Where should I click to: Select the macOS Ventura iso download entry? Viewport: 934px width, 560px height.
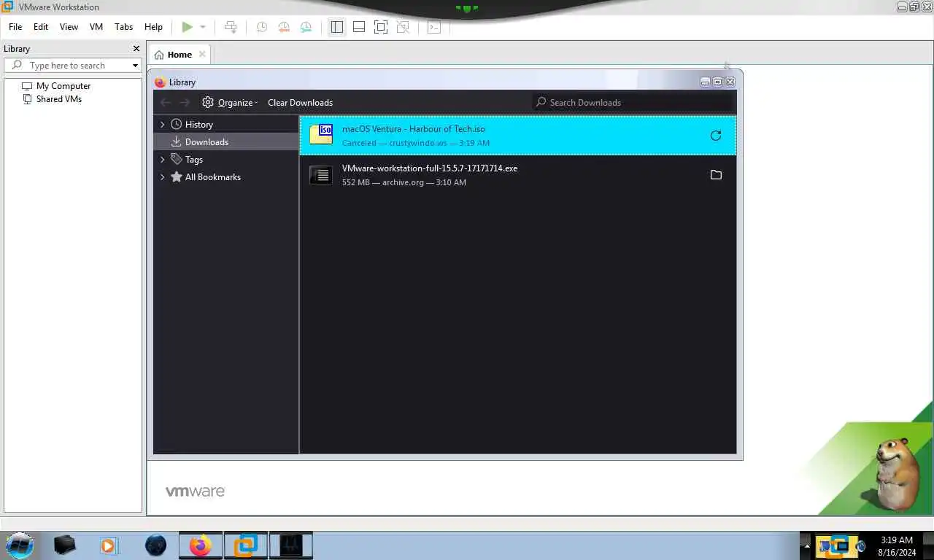517,136
